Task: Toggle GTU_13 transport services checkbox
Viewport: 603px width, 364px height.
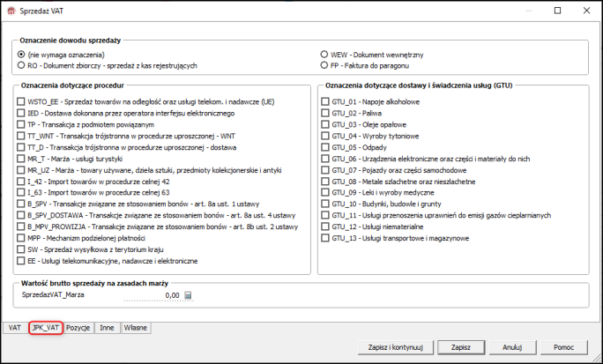Action: pyautogui.click(x=325, y=238)
